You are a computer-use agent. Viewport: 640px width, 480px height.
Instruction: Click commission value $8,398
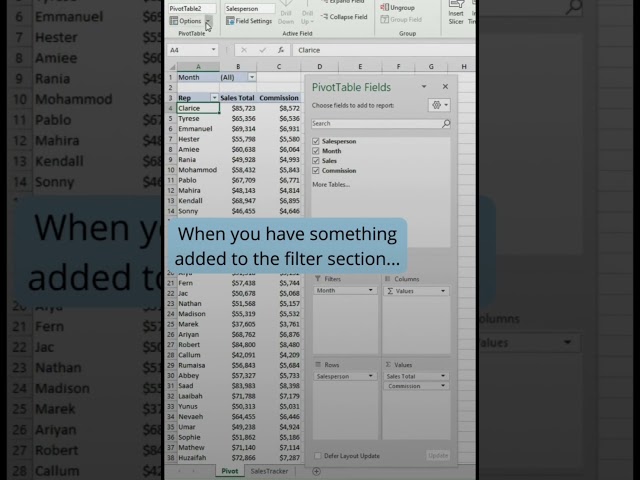point(279,385)
